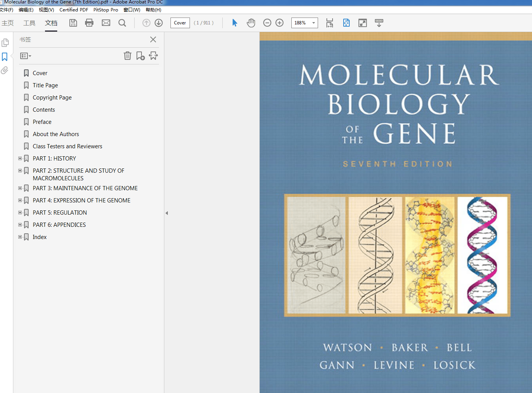This screenshot has width=532, height=393.
Task: Zoom out using the minus icon
Action: 267,23
